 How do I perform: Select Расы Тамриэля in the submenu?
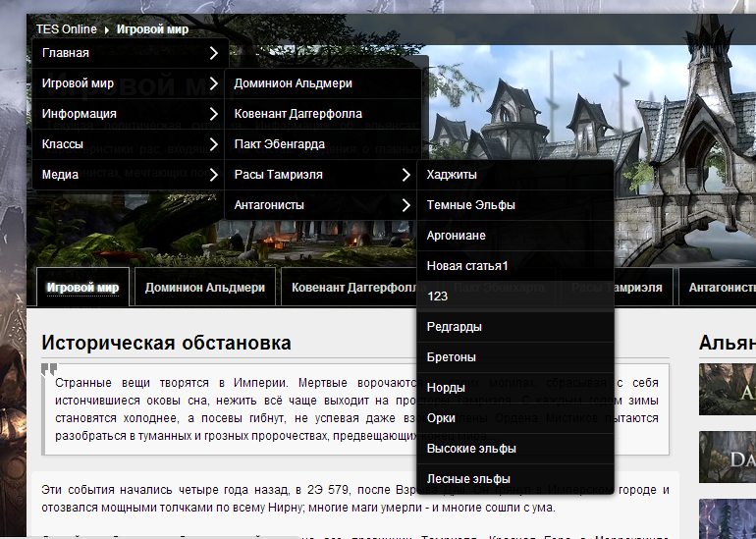tap(320, 175)
